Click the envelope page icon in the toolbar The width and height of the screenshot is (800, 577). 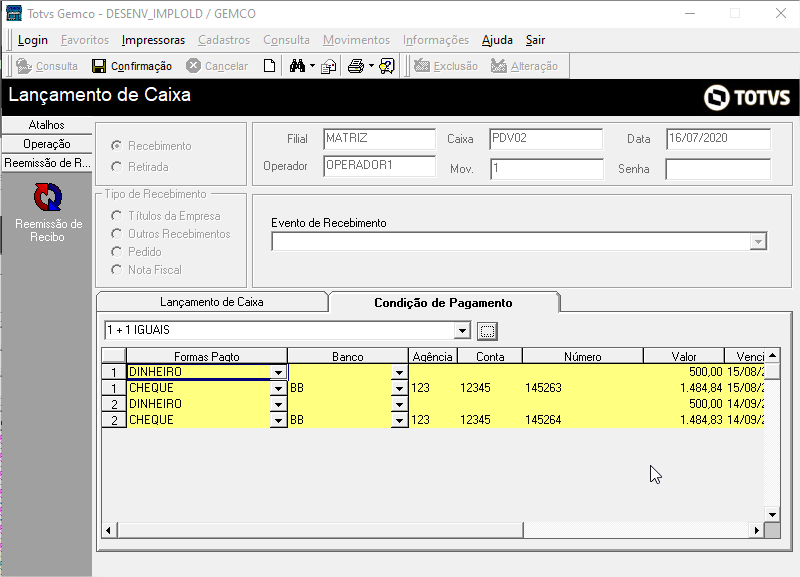point(328,67)
